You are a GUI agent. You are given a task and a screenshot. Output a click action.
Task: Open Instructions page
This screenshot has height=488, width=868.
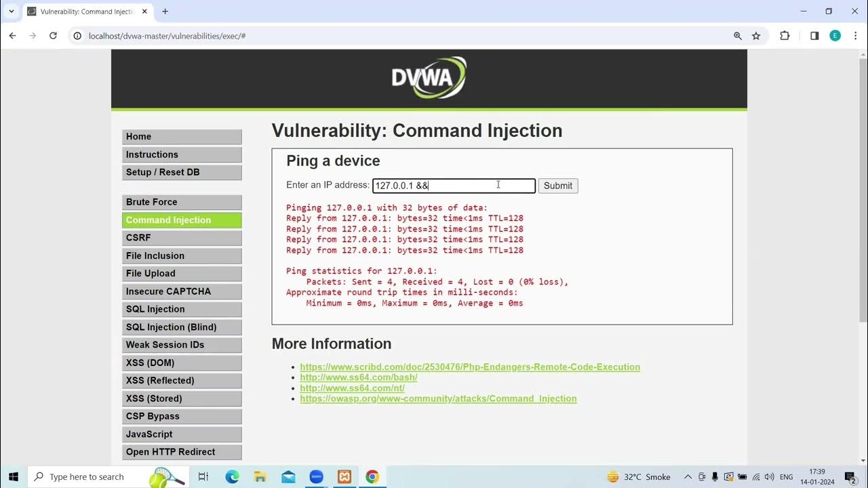182,155
